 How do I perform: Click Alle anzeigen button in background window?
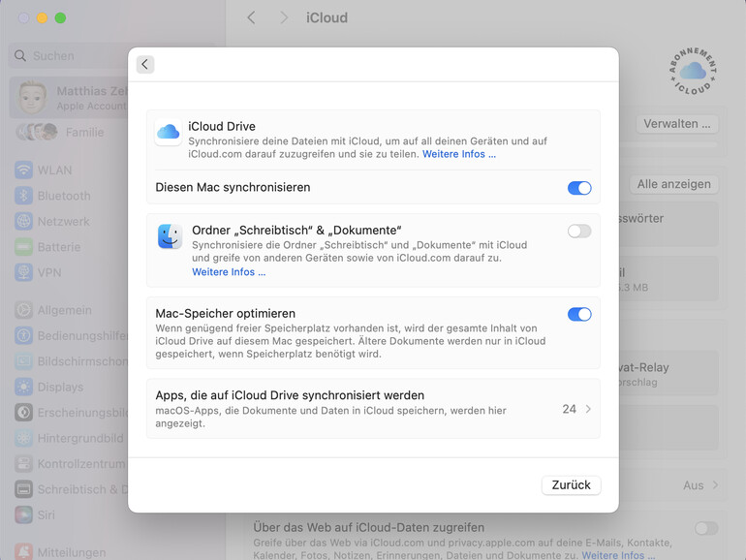673,184
